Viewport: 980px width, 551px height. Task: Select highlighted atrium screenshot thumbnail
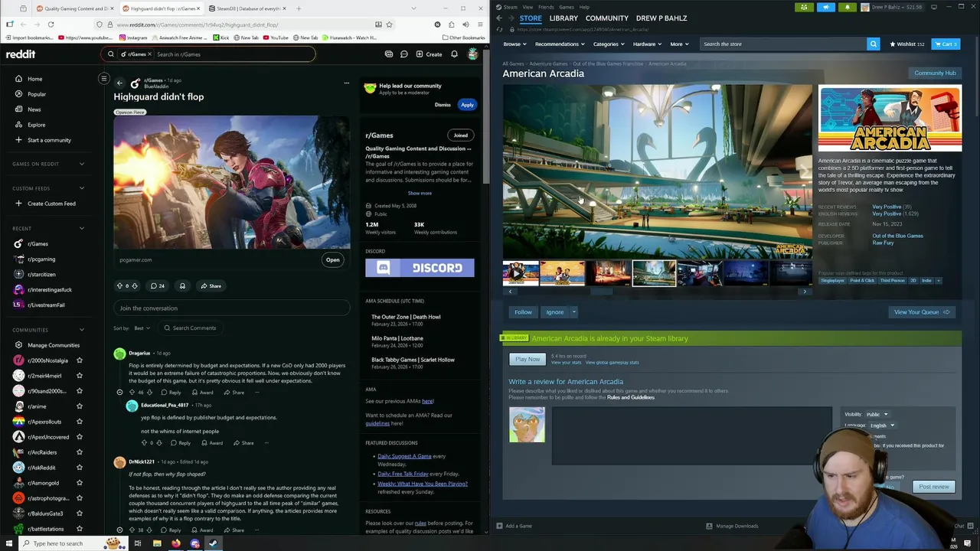pos(655,272)
